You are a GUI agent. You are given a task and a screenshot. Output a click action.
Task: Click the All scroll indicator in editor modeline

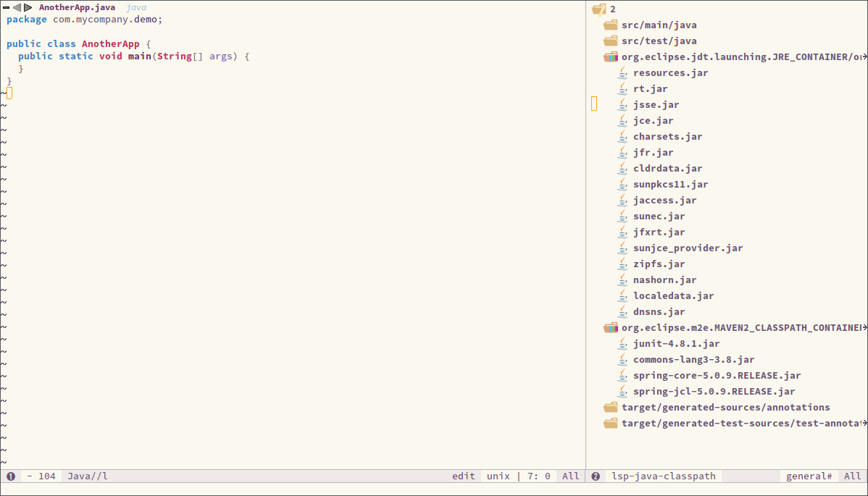571,476
